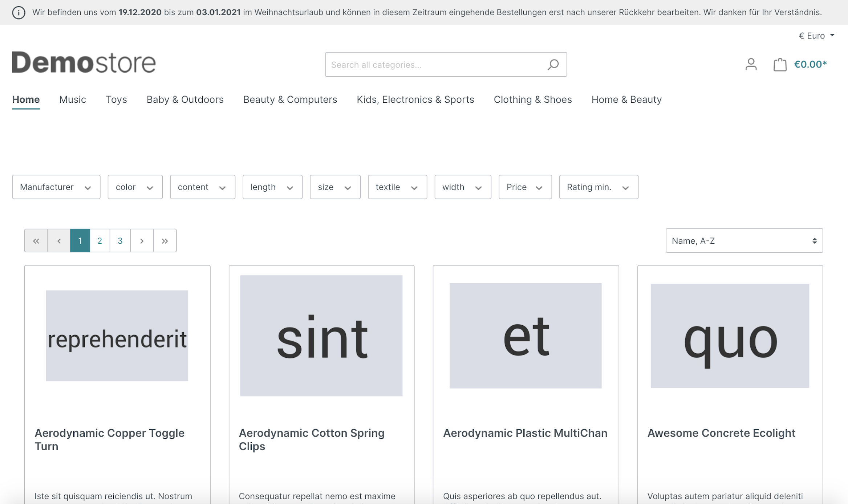This screenshot has height=504, width=848.
Task: Open the color filter dropdown
Action: (135, 187)
